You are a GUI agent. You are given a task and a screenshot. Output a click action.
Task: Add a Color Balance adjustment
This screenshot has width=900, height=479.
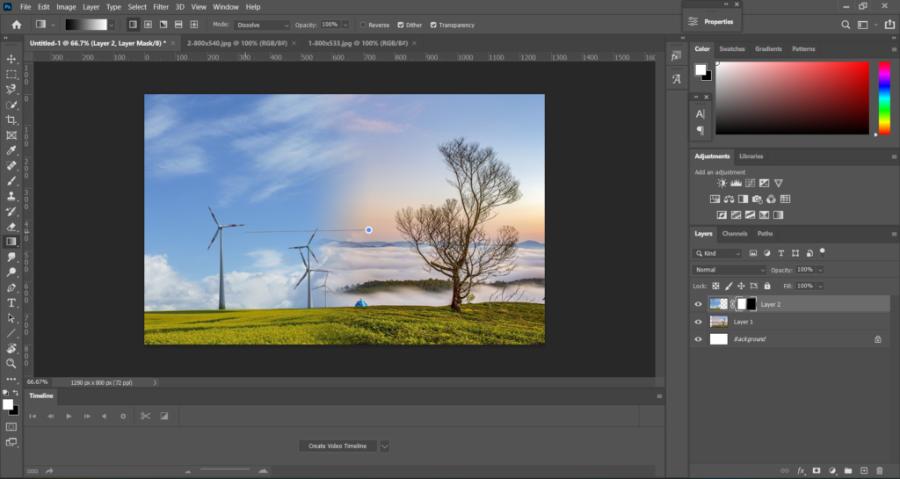click(x=729, y=199)
